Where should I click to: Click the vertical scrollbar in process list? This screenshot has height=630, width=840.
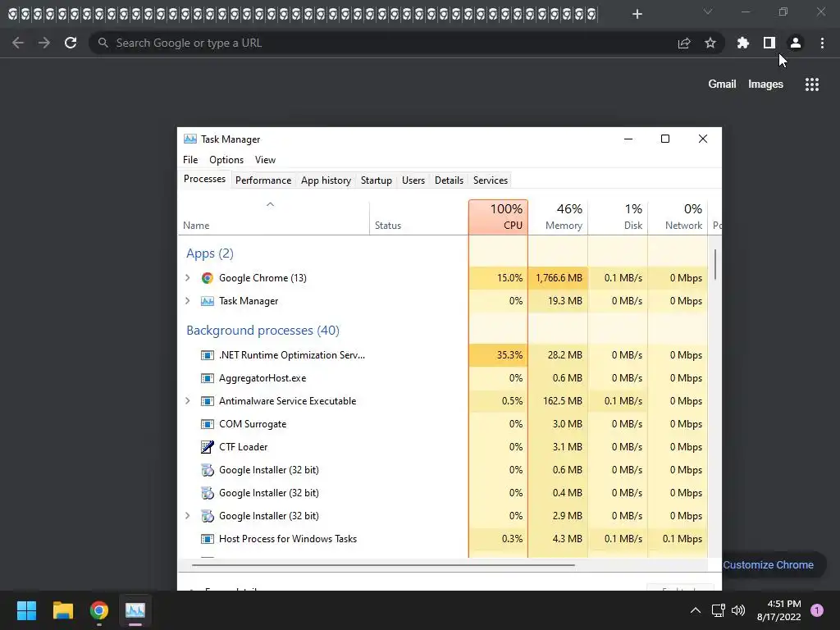(714, 264)
